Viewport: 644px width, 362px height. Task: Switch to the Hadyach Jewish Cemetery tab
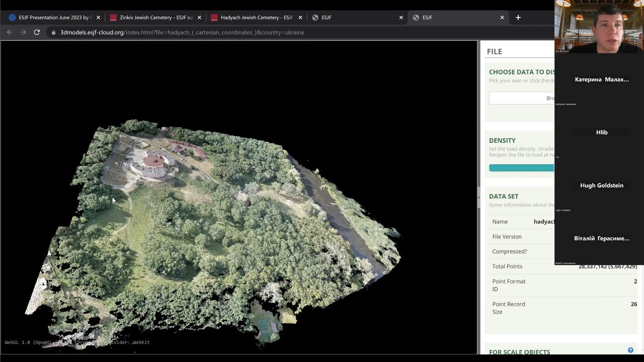[x=256, y=18]
